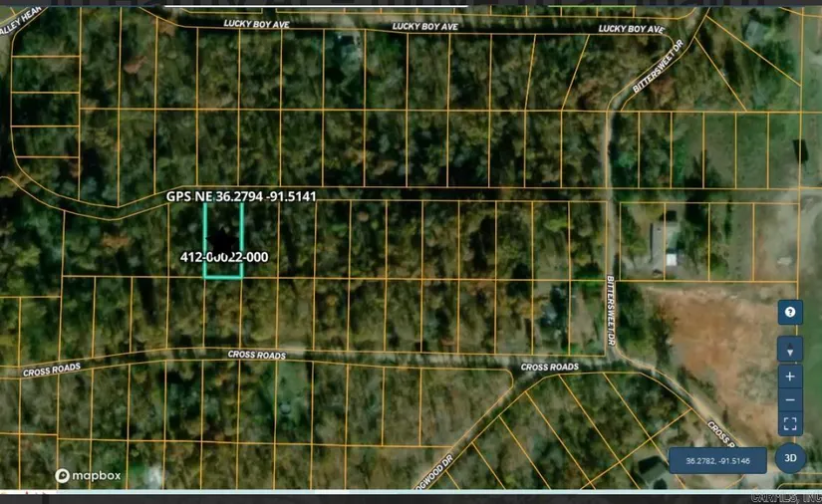The image size is (822, 504).
Task: Click the diagonal Bittersweet Dr label near top
Action: (x=659, y=67)
